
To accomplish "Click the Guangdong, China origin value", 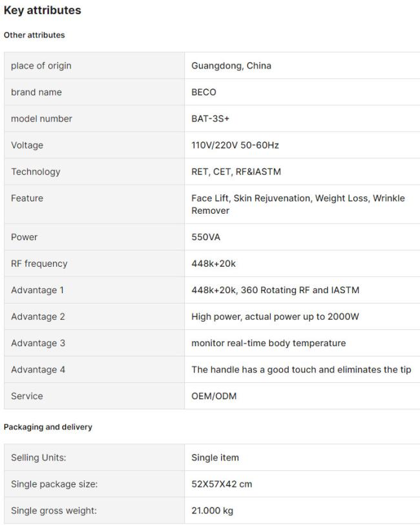I will pyautogui.click(x=231, y=66).
